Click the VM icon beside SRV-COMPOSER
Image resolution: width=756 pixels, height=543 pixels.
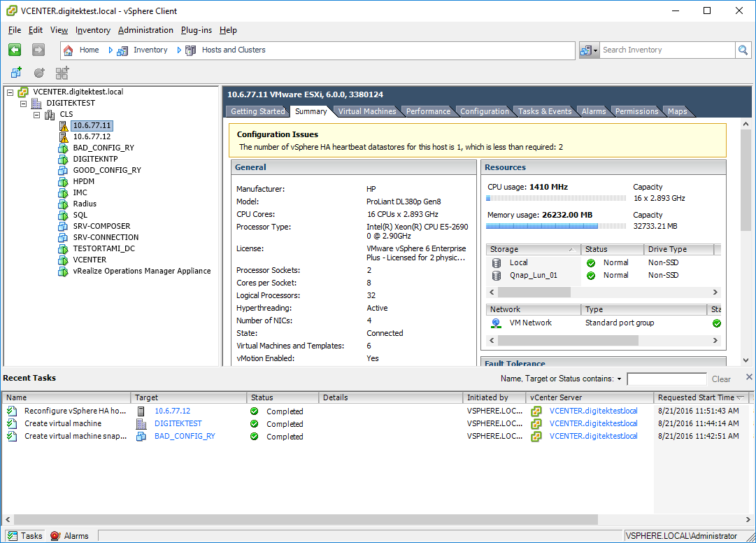[63, 226]
